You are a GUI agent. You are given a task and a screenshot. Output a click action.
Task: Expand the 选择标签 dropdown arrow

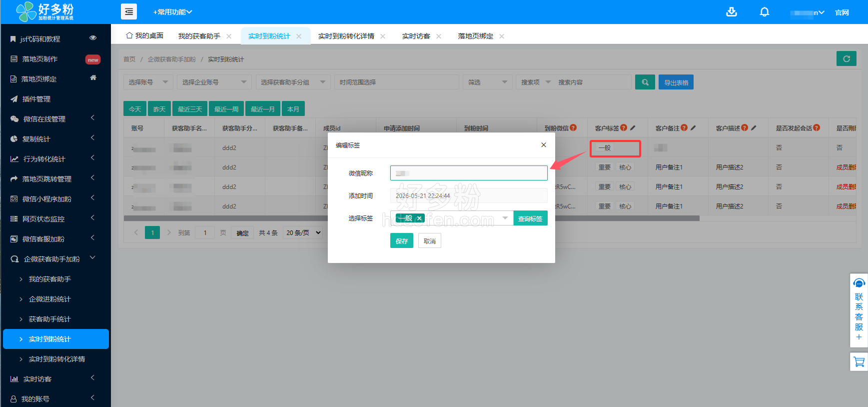505,218
